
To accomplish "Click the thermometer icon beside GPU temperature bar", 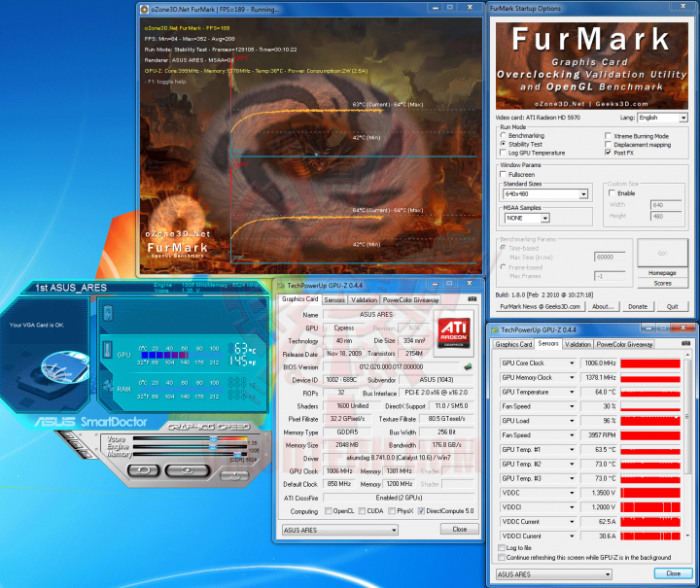I will click(x=107, y=350).
